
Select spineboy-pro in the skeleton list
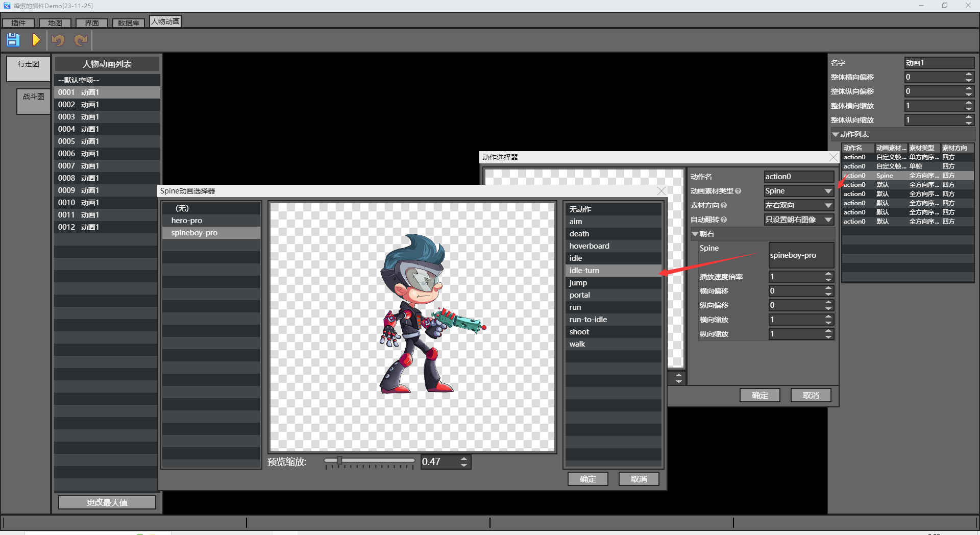[211, 233]
